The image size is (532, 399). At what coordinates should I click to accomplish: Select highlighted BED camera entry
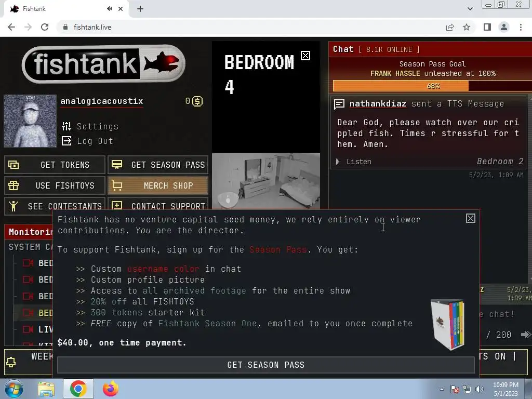coord(33,313)
